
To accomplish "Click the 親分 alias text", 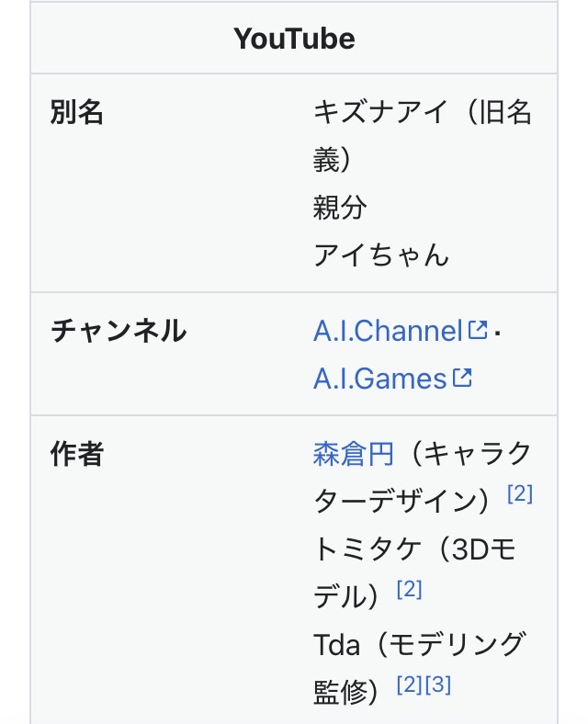I will (340, 208).
